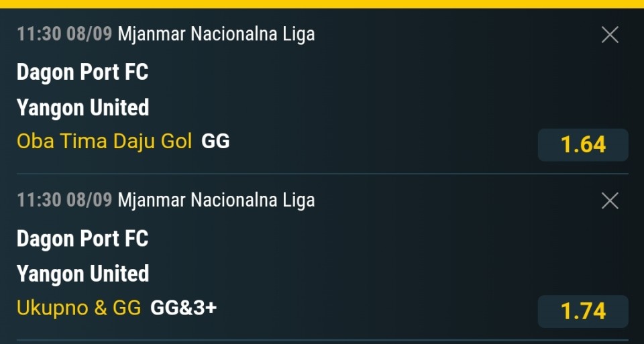Click the 08/09 date on the second bet

tap(89, 200)
